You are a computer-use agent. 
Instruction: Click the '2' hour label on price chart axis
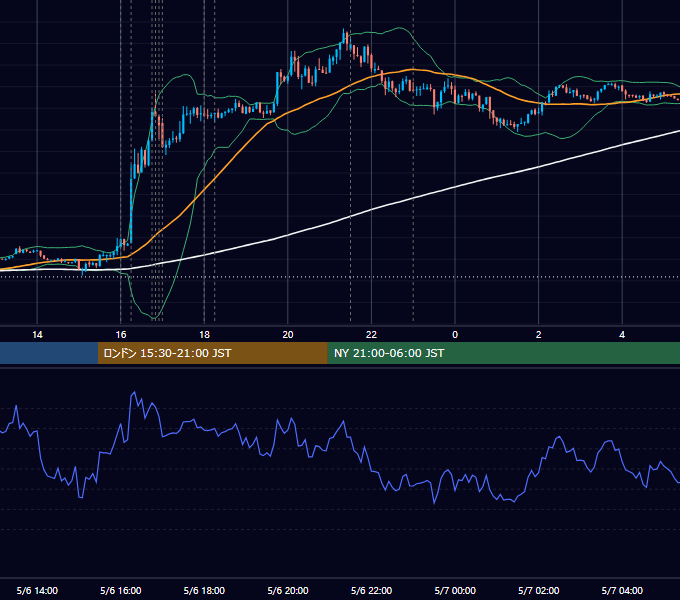539,335
